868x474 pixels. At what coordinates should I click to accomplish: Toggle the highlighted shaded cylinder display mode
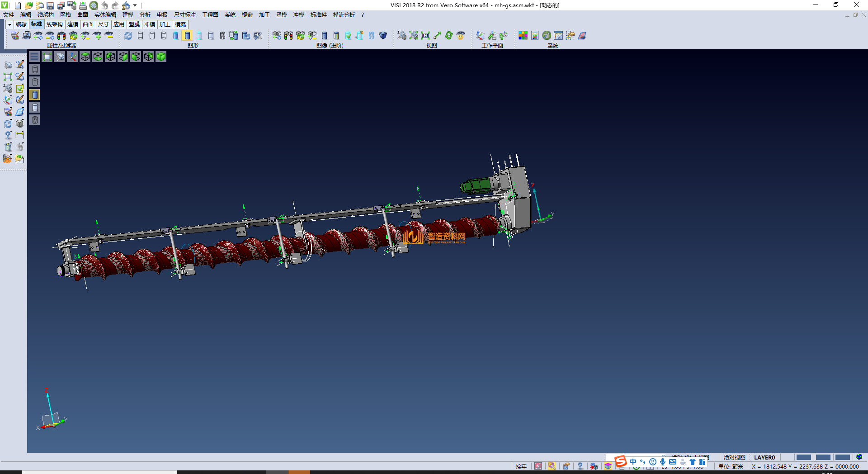pos(187,36)
